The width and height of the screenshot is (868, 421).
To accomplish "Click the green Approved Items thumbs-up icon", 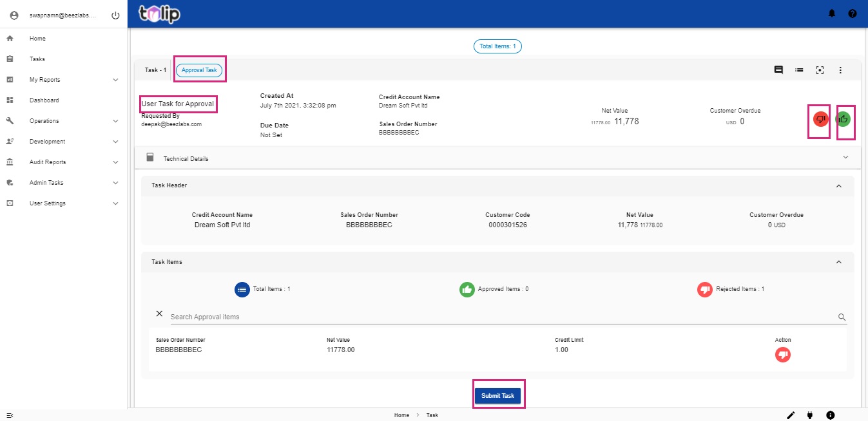I will (x=467, y=290).
